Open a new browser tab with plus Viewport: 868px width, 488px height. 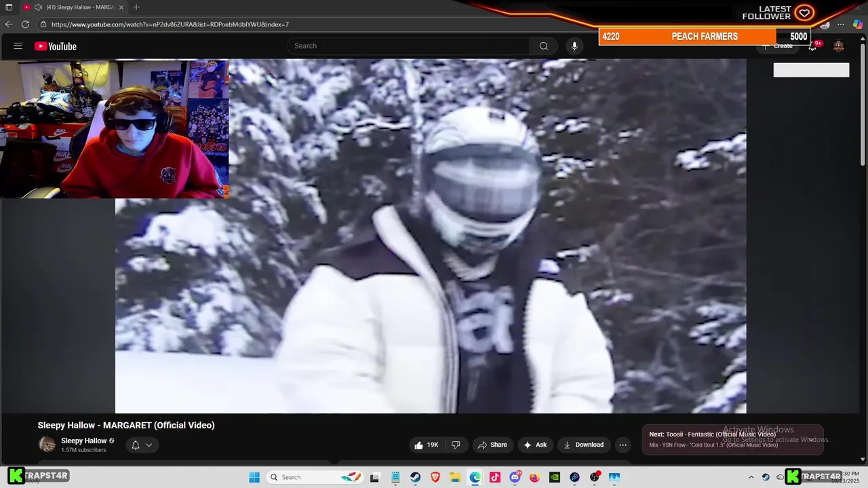[136, 7]
